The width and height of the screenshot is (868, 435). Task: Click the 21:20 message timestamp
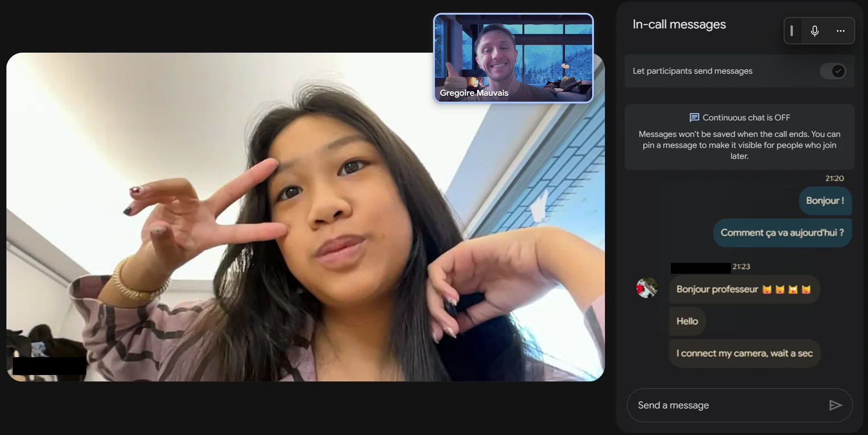pos(834,179)
